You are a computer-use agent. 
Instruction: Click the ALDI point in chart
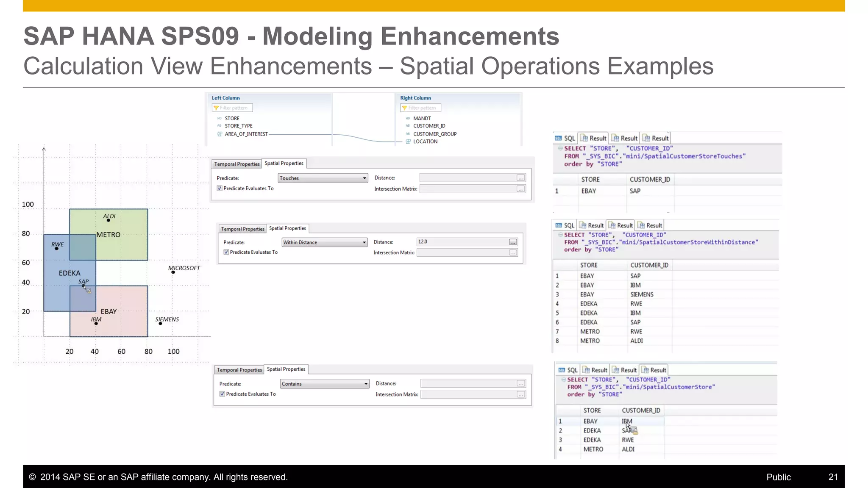pos(108,220)
